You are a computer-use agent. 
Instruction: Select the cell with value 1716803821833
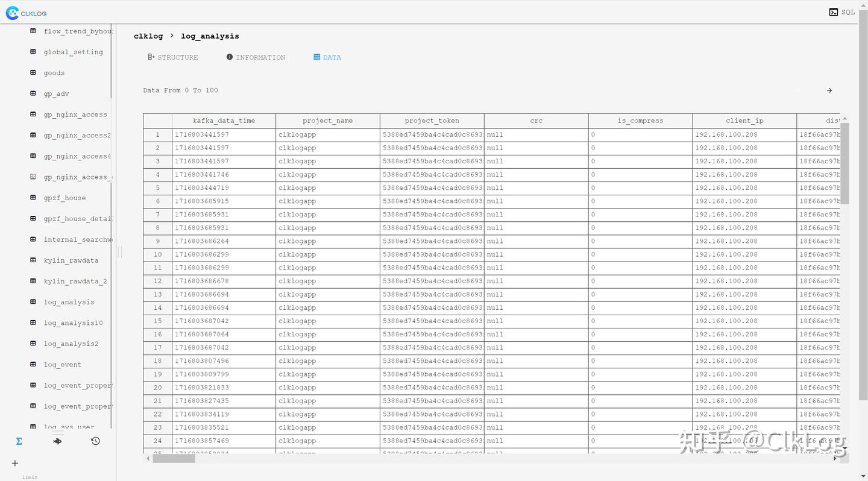pos(224,388)
